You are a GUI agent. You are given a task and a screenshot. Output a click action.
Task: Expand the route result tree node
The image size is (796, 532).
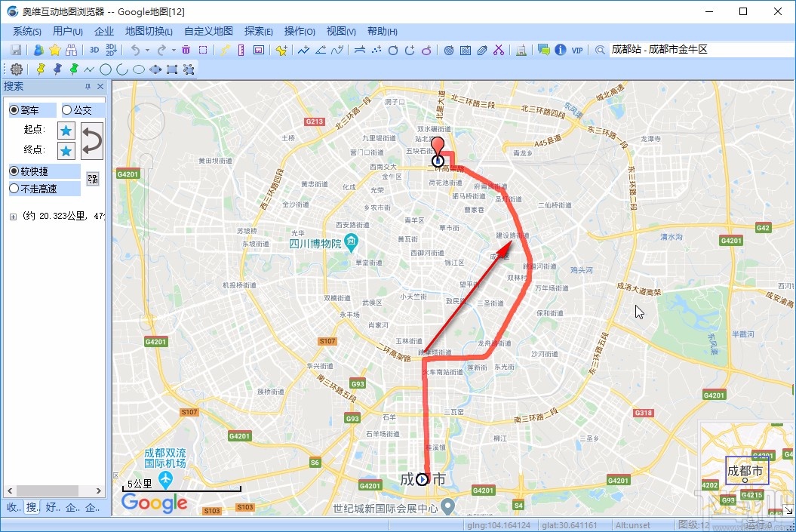[x=13, y=217]
